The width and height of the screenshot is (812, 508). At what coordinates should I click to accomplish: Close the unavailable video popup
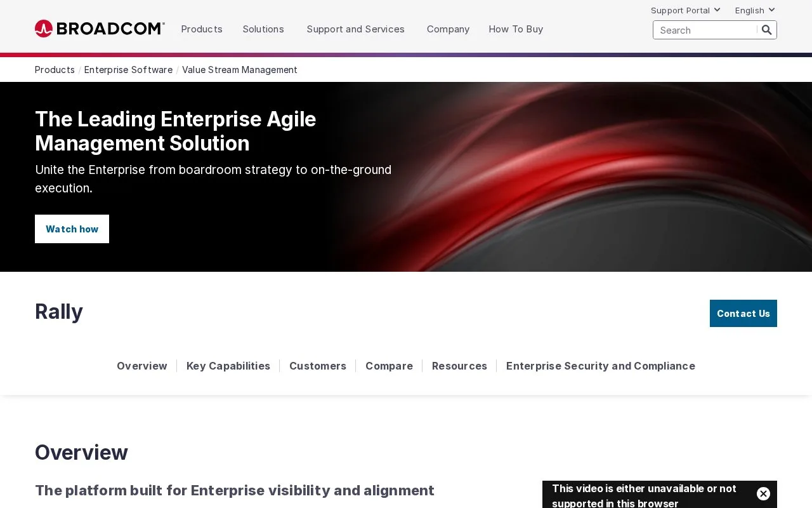pyautogui.click(x=763, y=493)
